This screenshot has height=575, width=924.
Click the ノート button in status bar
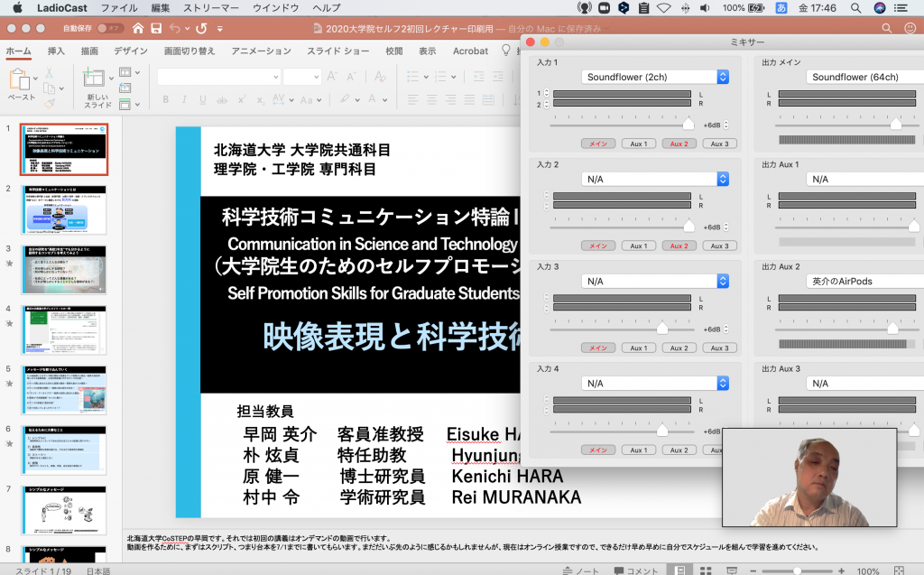point(580,570)
